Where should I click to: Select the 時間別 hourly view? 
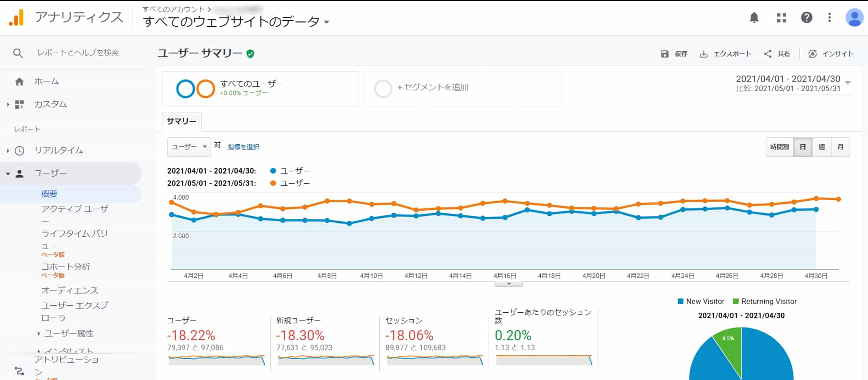(x=779, y=147)
